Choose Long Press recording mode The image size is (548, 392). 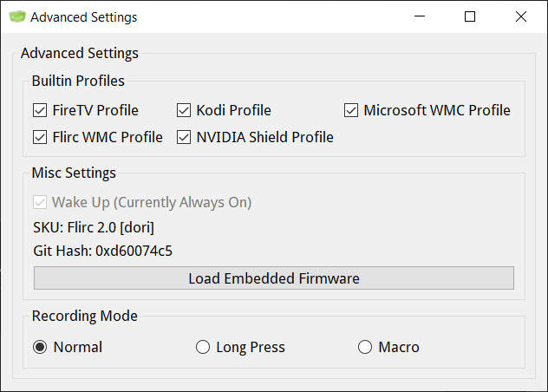click(x=203, y=347)
